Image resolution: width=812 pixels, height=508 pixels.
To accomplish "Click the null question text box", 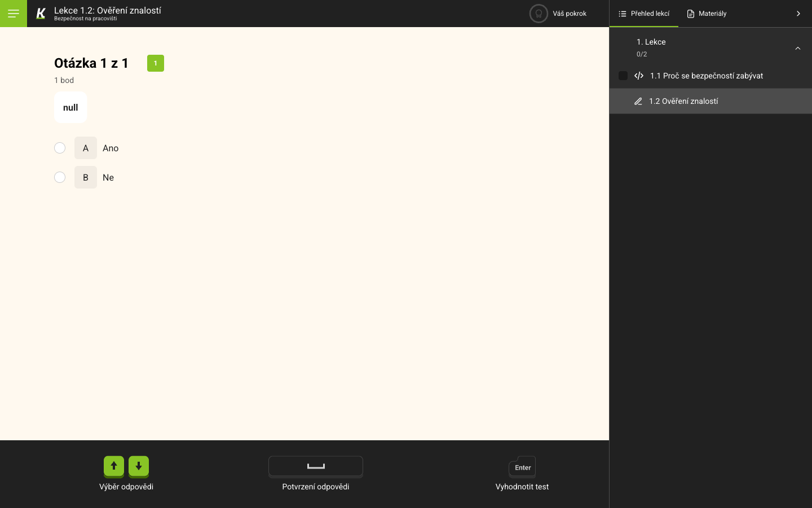I will [70, 107].
